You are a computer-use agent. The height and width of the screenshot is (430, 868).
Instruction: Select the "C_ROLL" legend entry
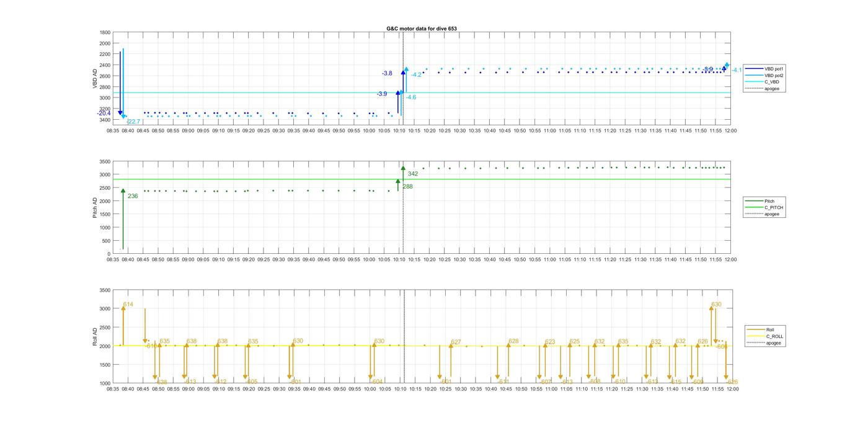point(774,336)
